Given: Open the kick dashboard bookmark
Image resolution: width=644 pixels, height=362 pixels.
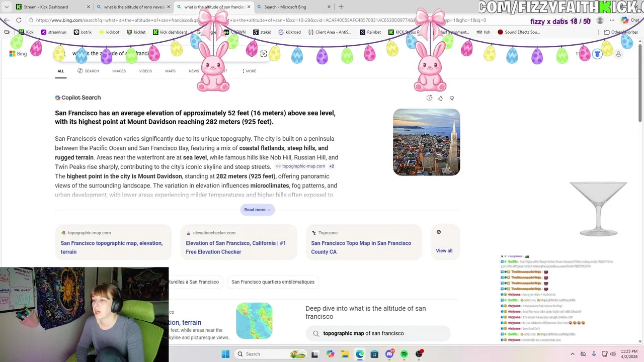Looking at the screenshot, I should [170, 32].
